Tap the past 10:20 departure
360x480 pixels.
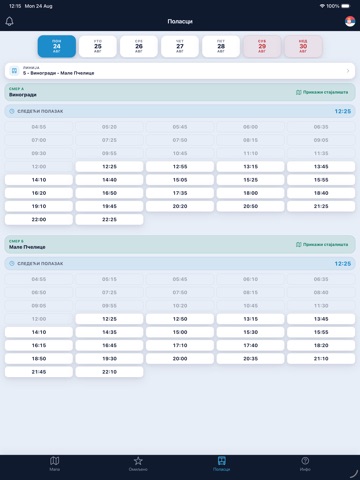(x=180, y=306)
